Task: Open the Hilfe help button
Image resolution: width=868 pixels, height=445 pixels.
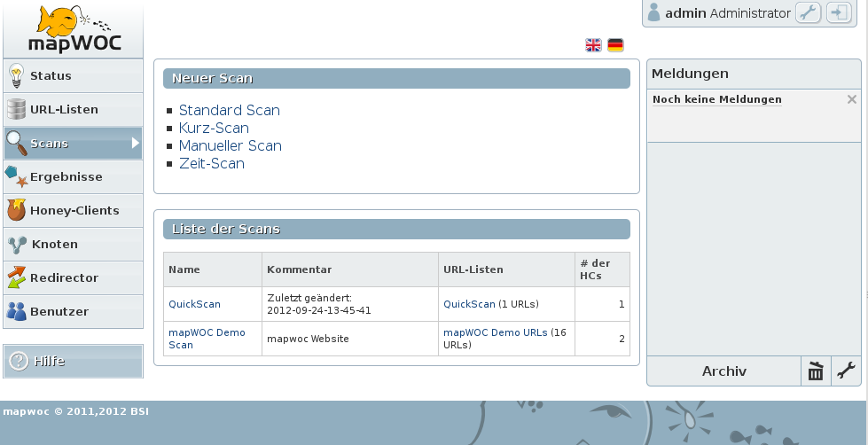Action: point(73,362)
